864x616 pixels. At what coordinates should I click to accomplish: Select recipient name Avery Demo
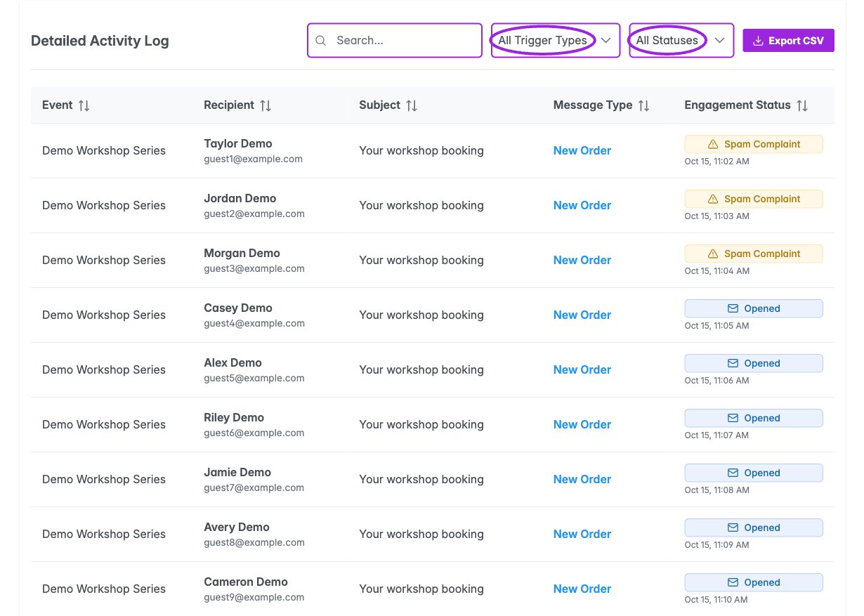coord(237,527)
